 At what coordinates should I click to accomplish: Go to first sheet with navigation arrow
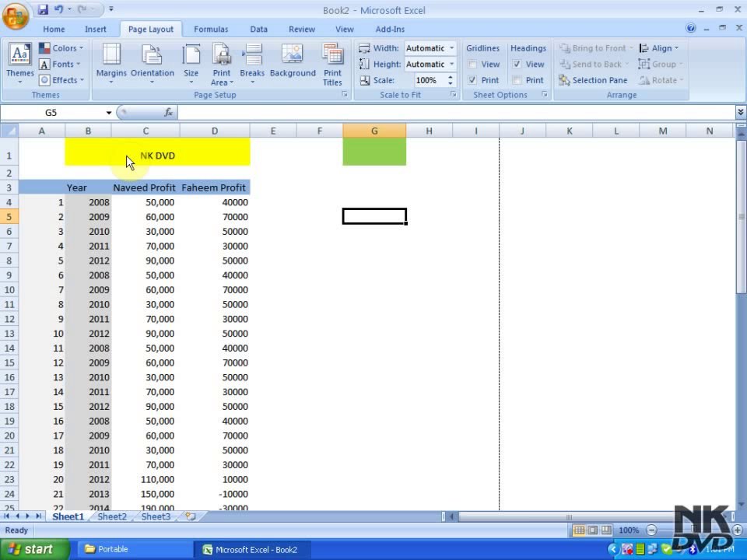tap(7, 516)
